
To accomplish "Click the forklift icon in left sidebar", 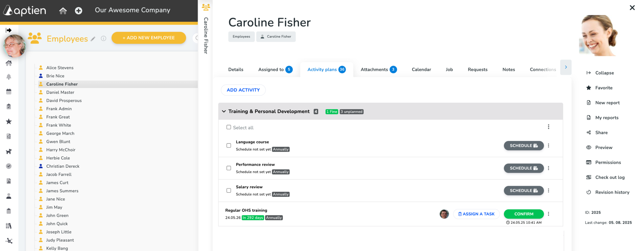I will [x=9, y=151].
